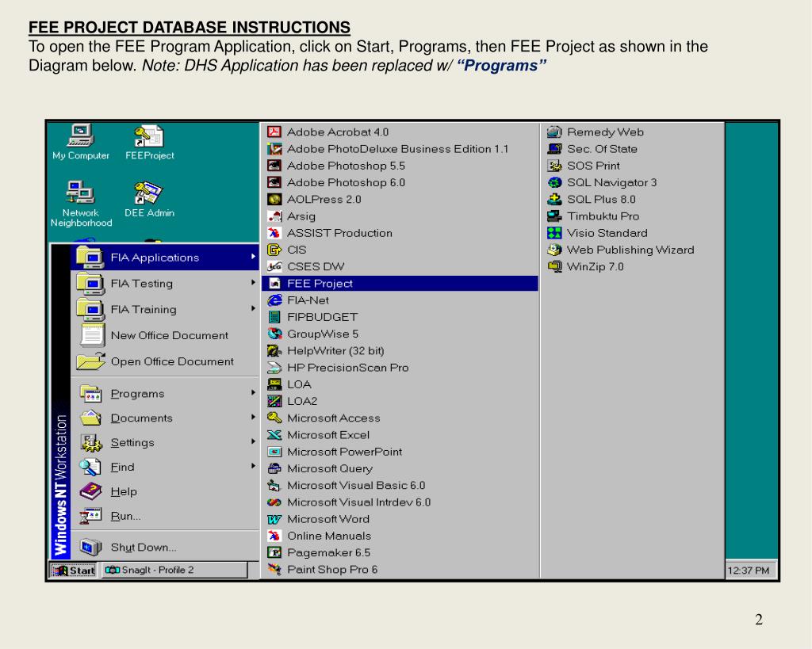Click the 12:37 PM system tray clock
Screen dimensions: 812x649
pyautogui.click(x=749, y=571)
